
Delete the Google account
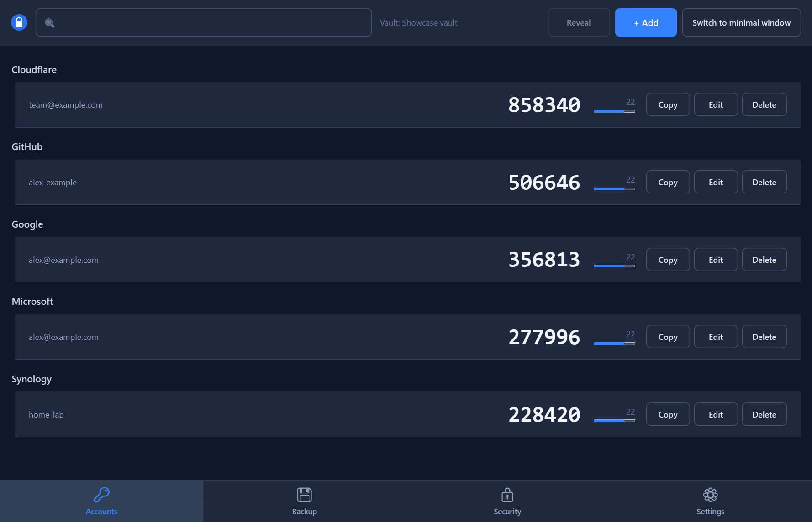click(764, 260)
